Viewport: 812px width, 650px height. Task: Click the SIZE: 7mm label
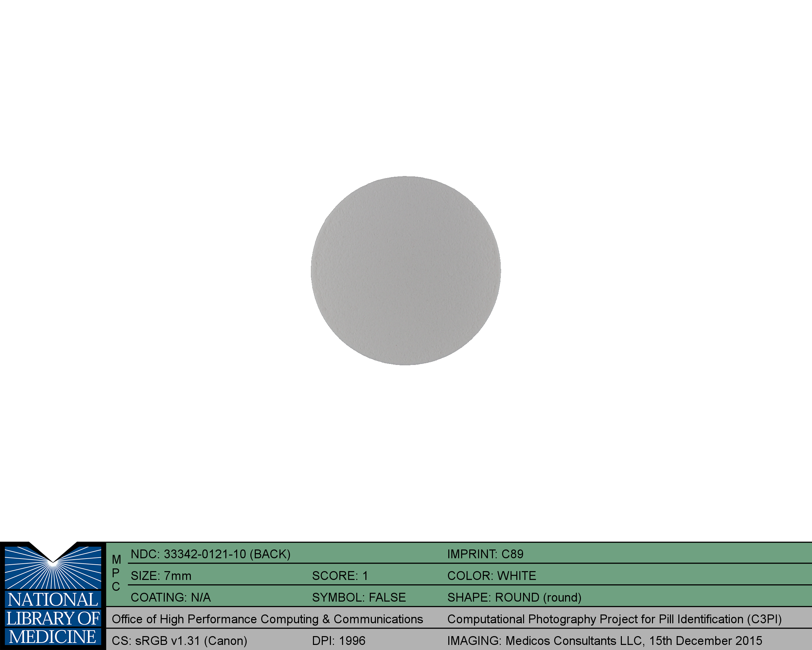click(161, 576)
